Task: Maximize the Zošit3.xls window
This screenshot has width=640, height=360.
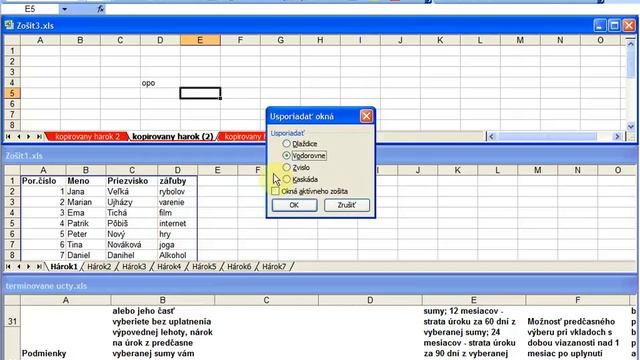Action: [x=614, y=26]
